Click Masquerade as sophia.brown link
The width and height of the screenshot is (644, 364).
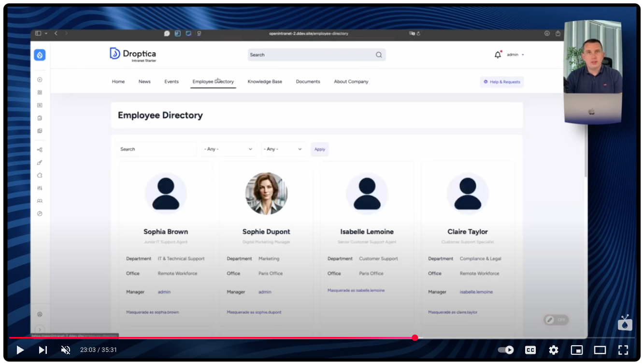point(153,312)
